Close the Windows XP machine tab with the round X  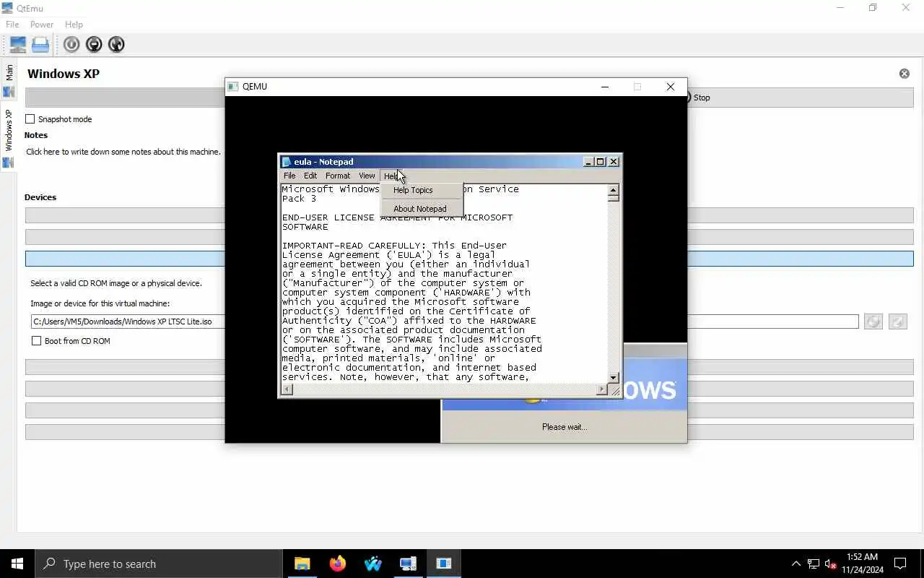(x=905, y=74)
